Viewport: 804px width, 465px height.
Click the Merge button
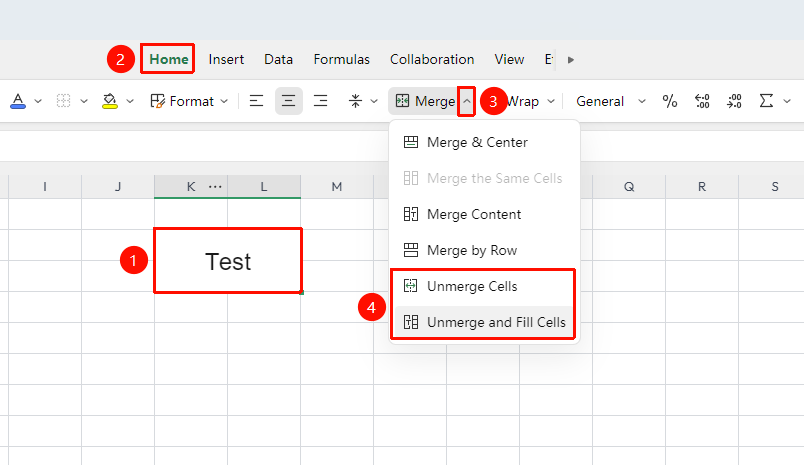425,101
